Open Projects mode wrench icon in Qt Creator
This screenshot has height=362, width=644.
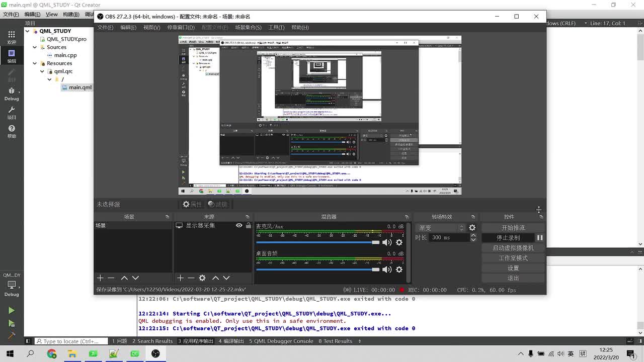click(x=12, y=113)
